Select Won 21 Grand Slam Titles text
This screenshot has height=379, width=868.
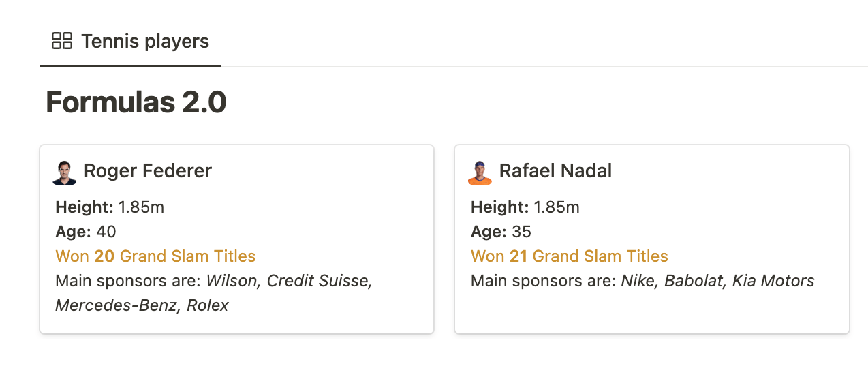[x=570, y=256]
